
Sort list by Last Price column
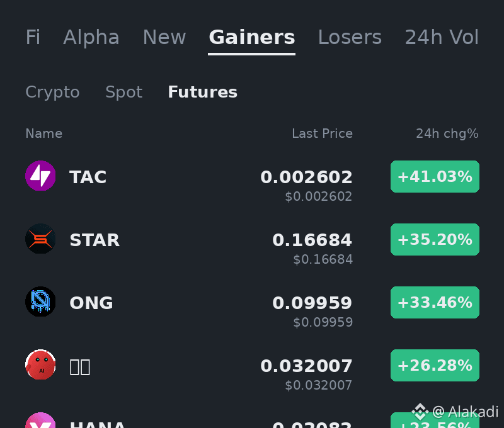click(x=322, y=133)
